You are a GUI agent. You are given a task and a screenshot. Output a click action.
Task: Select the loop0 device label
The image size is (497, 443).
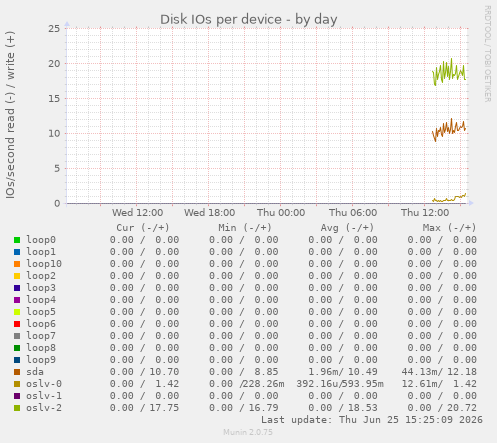41,240
